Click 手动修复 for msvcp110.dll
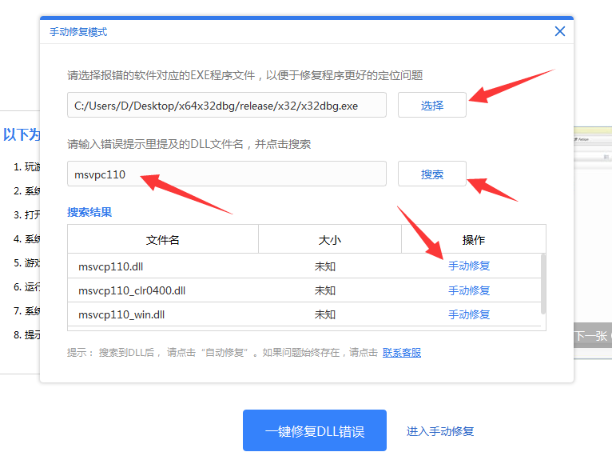The image size is (612, 452). [468, 266]
